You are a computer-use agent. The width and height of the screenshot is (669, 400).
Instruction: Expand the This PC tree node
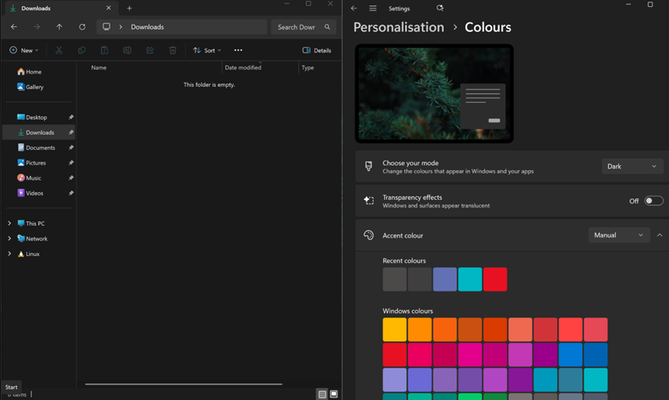[9, 223]
